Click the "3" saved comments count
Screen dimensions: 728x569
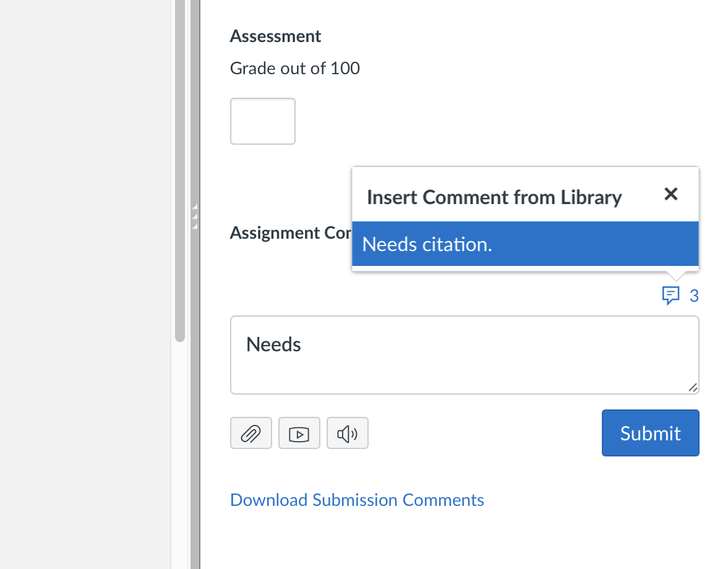694,296
